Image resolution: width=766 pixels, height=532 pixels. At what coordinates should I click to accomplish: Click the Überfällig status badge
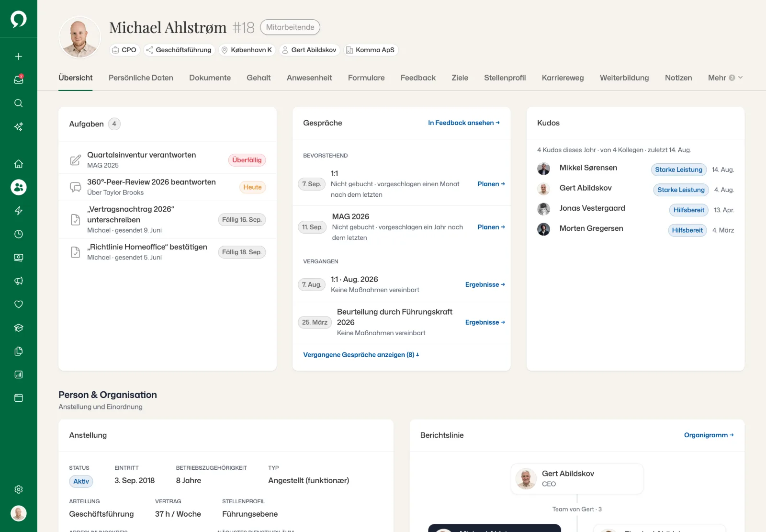(x=247, y=160)
